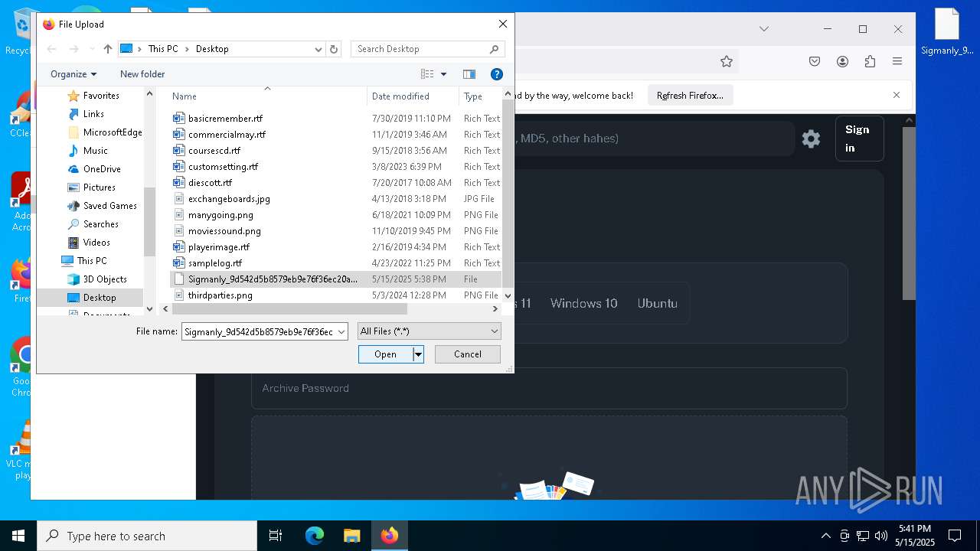This screenshot has height=551, width=980.
Task: Open Firefox hamburger menu
Action: coord(897,62)
